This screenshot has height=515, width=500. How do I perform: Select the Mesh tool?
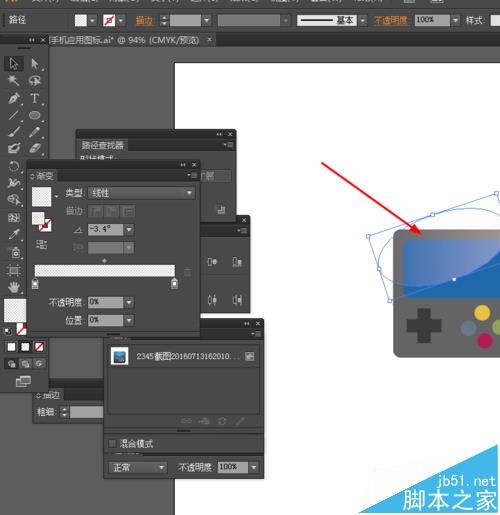point(14,218)
